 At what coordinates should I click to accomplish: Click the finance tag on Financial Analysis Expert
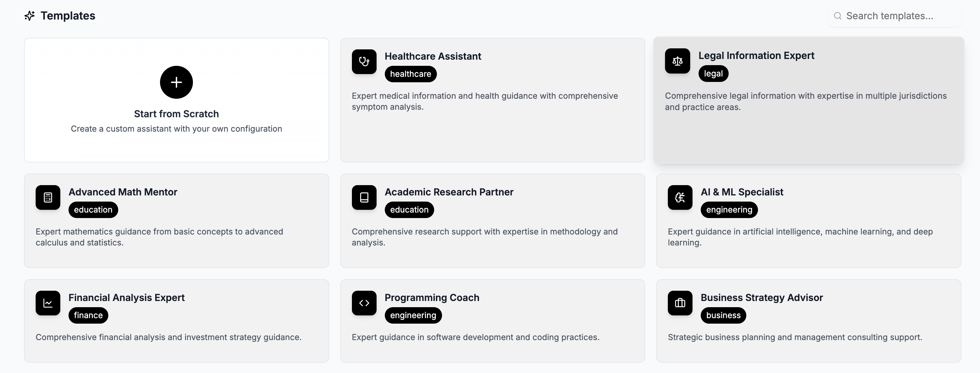(x=88, y=315)
